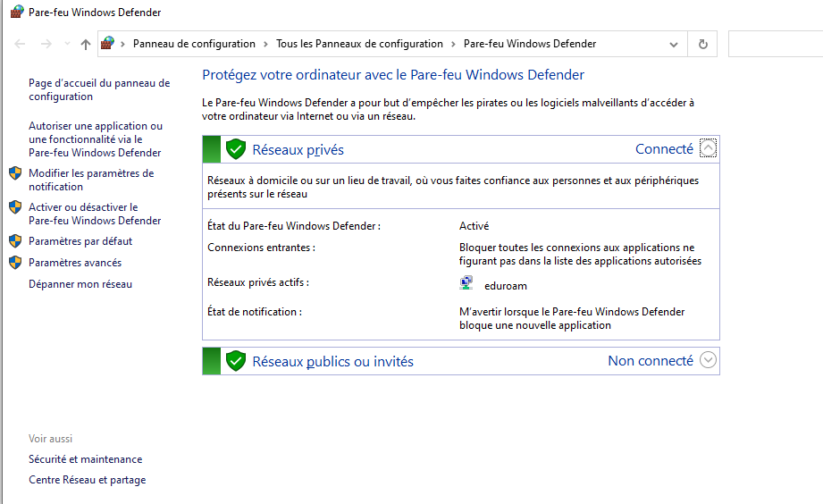Go forward with the forward arrow button
The width and height of the screenshot is (823, 504).
[x=46, y=44]
